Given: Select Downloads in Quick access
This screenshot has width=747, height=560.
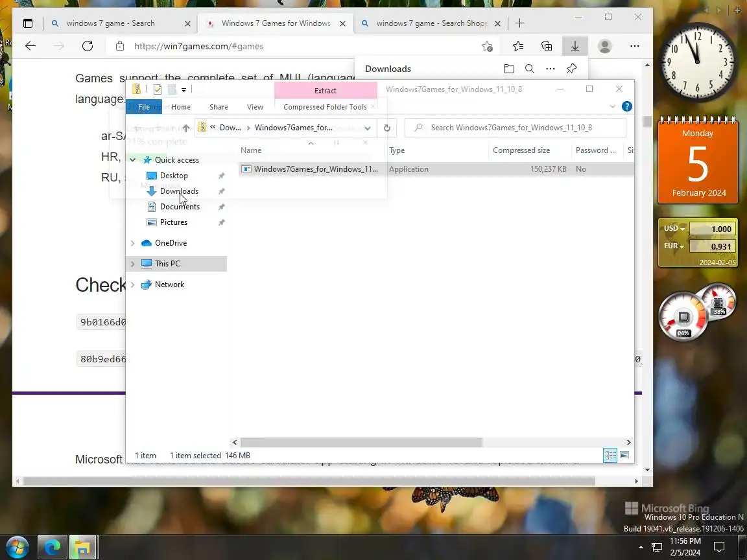Looking at the screenshot, I should pyautogui.click(x=179, y=191).
